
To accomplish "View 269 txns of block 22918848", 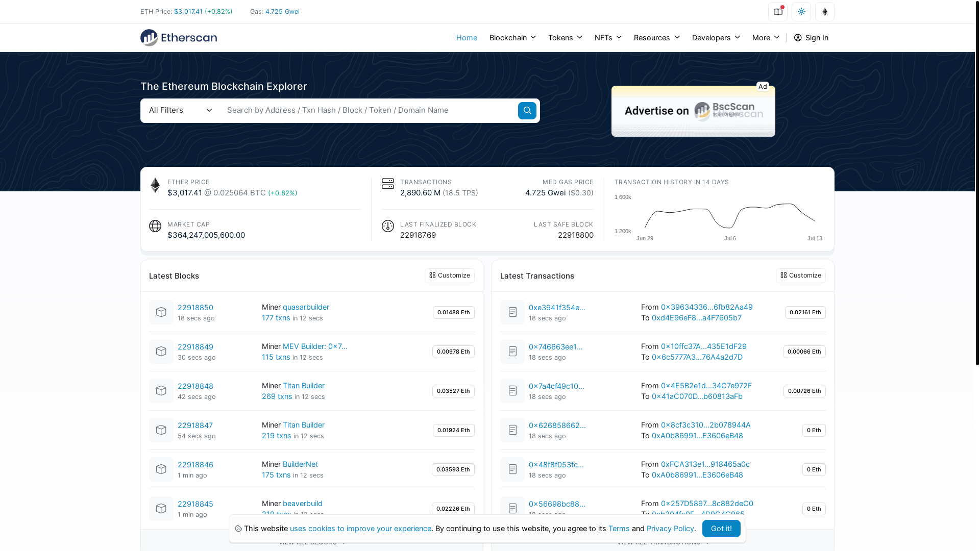I will click(x=277, y=396).
